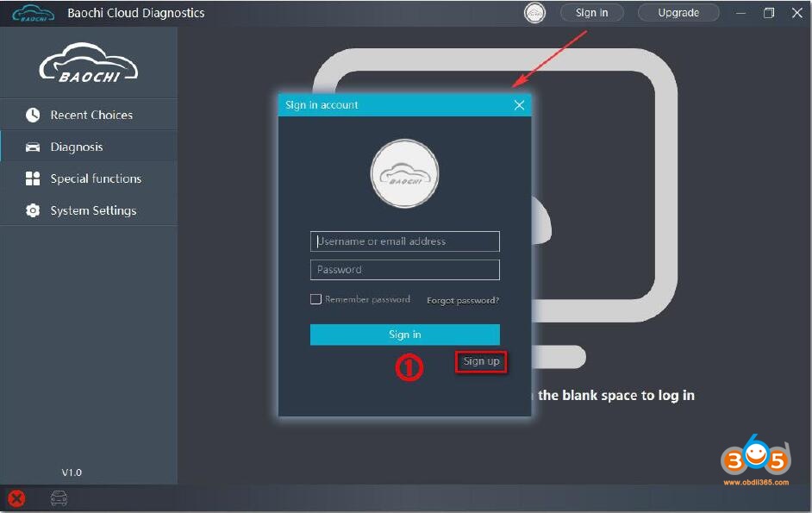Open the Special functions menu
Viewport: 812px width, 513px height.
click(x=89, y=178)
